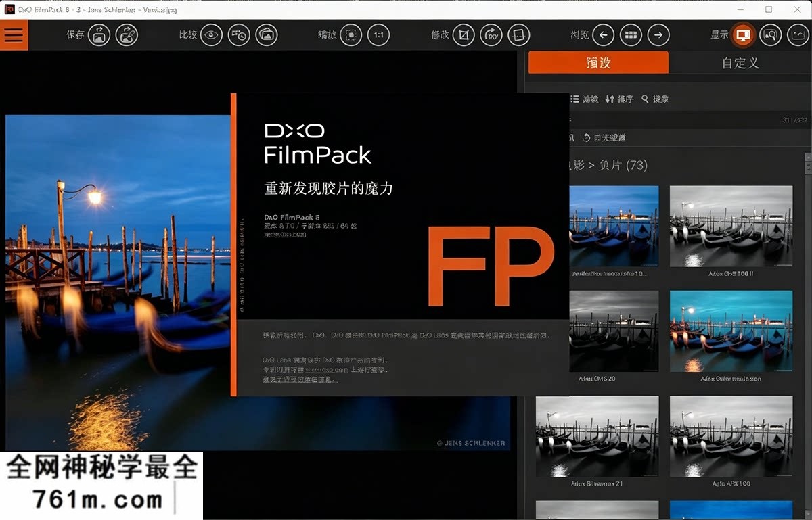Open the website link under the version info
The image size is (812, 520).
(x=285, y=234)
